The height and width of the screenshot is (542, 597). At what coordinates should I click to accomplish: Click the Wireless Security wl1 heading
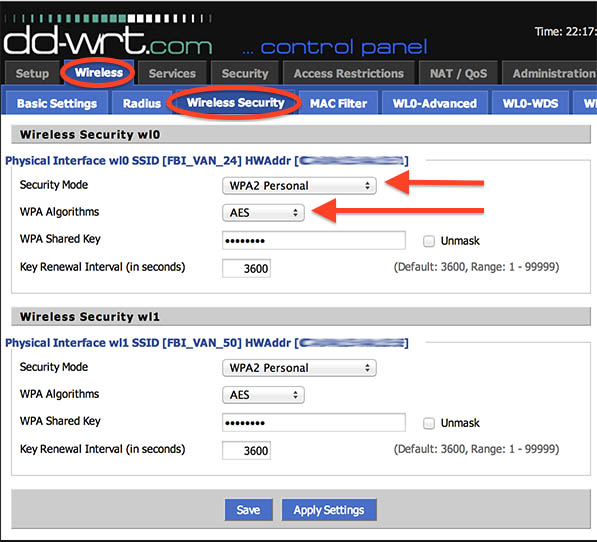90,317
